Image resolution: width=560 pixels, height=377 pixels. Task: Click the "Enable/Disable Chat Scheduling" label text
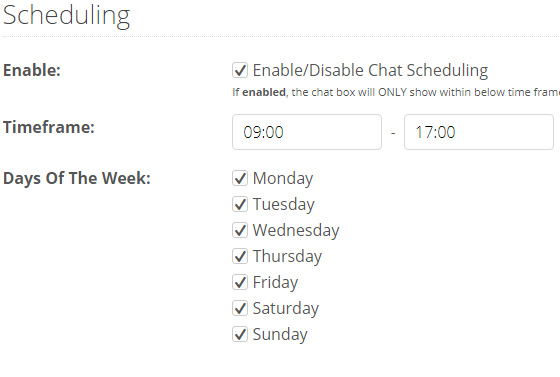click(370, 70)
